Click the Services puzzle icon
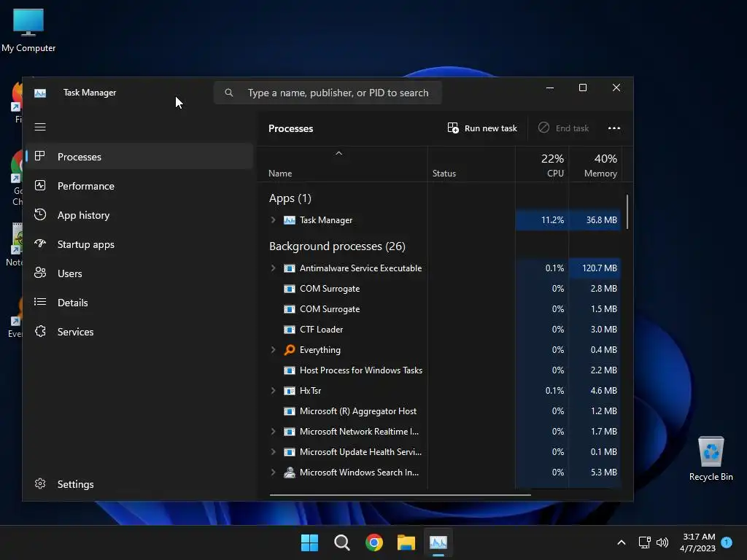747x560 pixels. [40, 331]
